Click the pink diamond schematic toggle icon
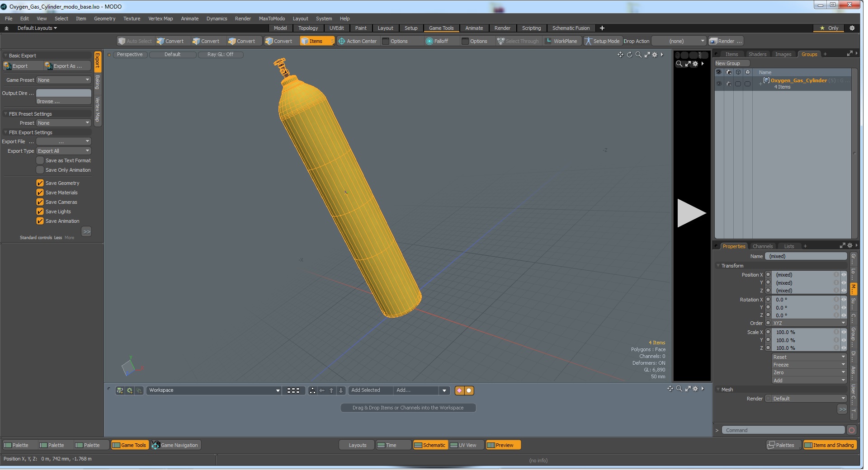The image size is (868, 470). tap(459, 390)
